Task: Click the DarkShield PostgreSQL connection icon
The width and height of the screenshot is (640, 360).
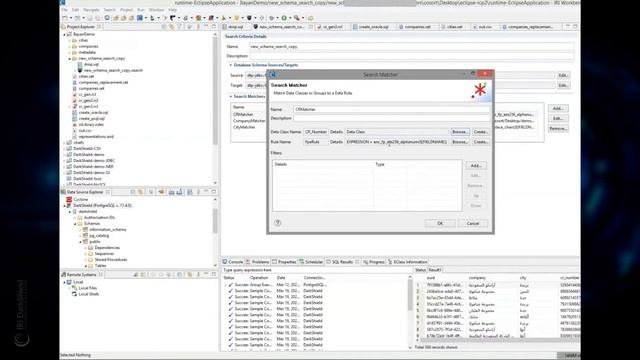Action: click(x=69, y=205)
